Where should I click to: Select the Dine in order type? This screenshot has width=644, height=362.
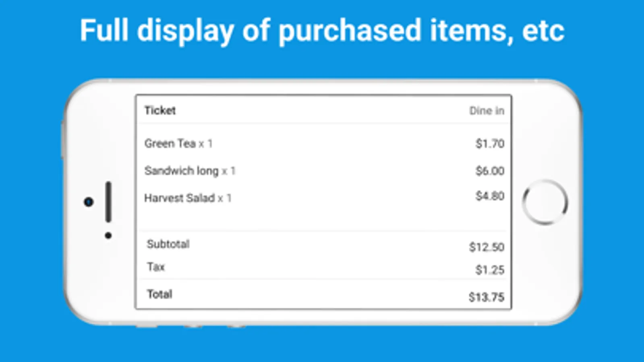pos(487,111)
